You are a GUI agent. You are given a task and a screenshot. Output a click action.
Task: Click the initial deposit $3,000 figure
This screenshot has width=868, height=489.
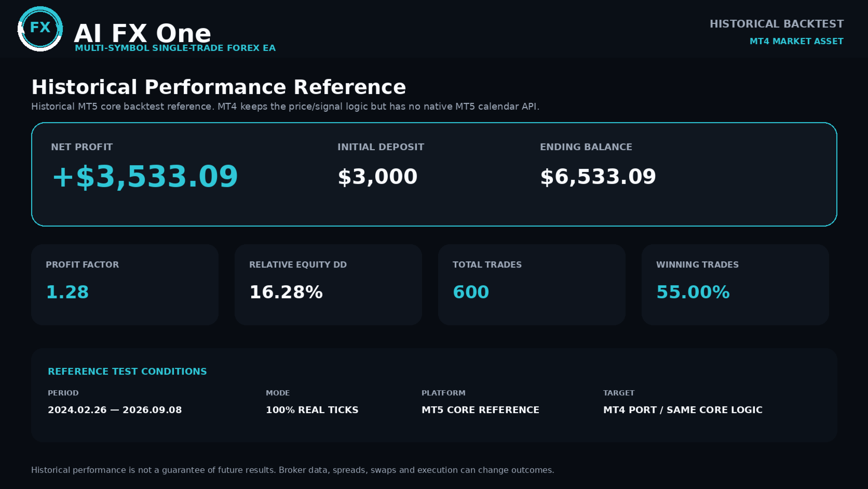pyautogui.click(x=377, y=177)
